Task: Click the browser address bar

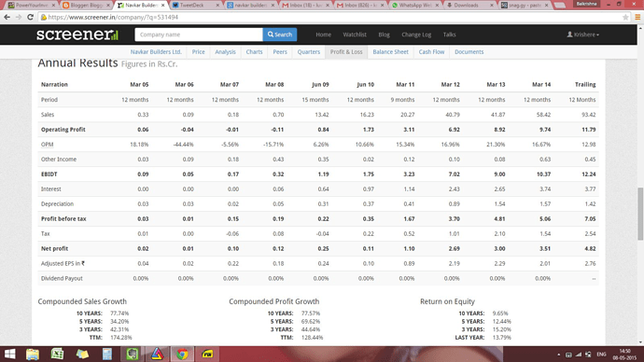Action: [329, 17]
